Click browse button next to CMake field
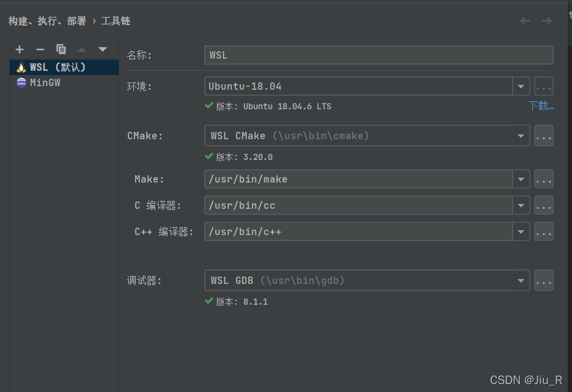 click(544, 136)
